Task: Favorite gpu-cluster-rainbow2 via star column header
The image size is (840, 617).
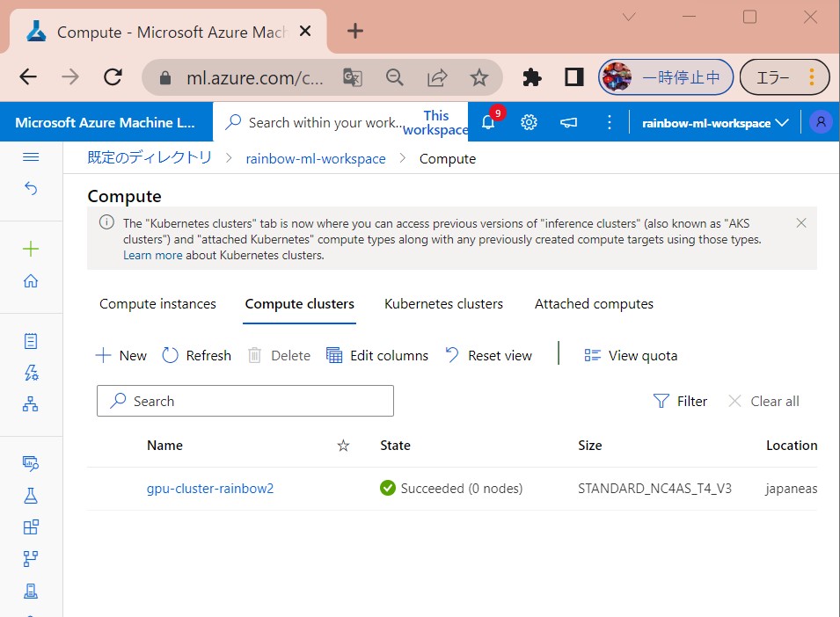Action: point(343,446)
